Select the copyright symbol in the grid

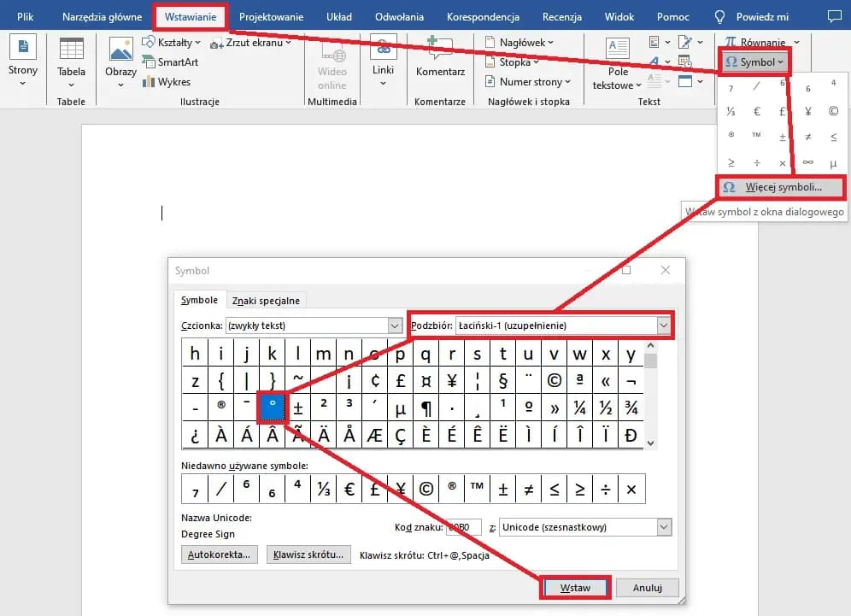tap(555, 380)
